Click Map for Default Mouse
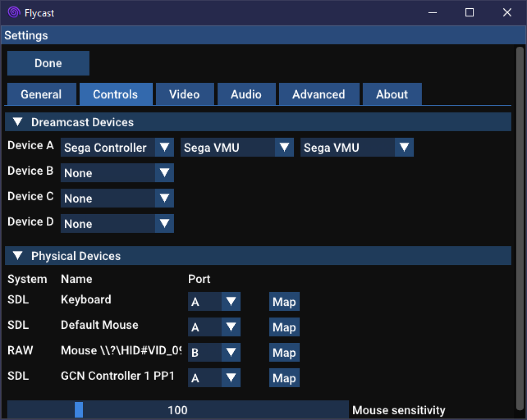The height and width of the screenshot is (420, 527). coord(284,327)
